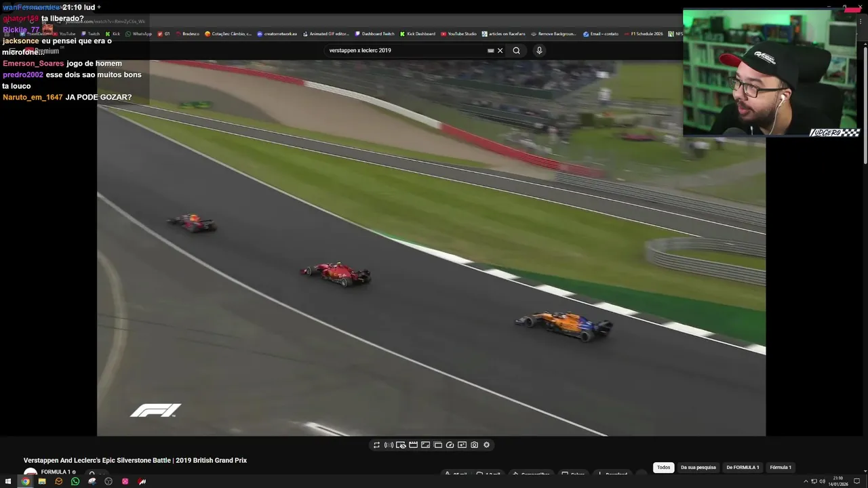The height and width of the screenshot is (488, 868).
Task: Start voice search with microphone icon
Action: point(539,50)
